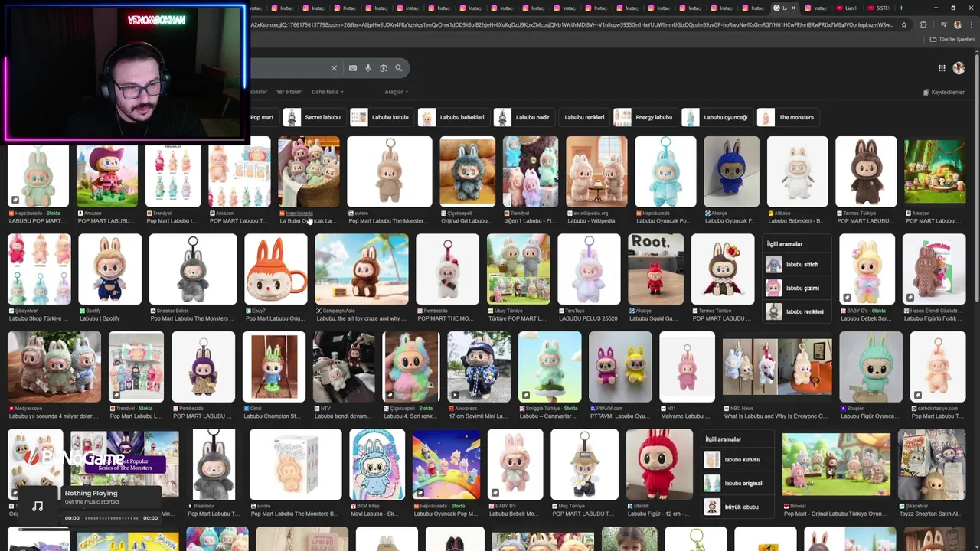Open Google Lens image search
This screenshot has width=980, height=551.
[384, 68]
